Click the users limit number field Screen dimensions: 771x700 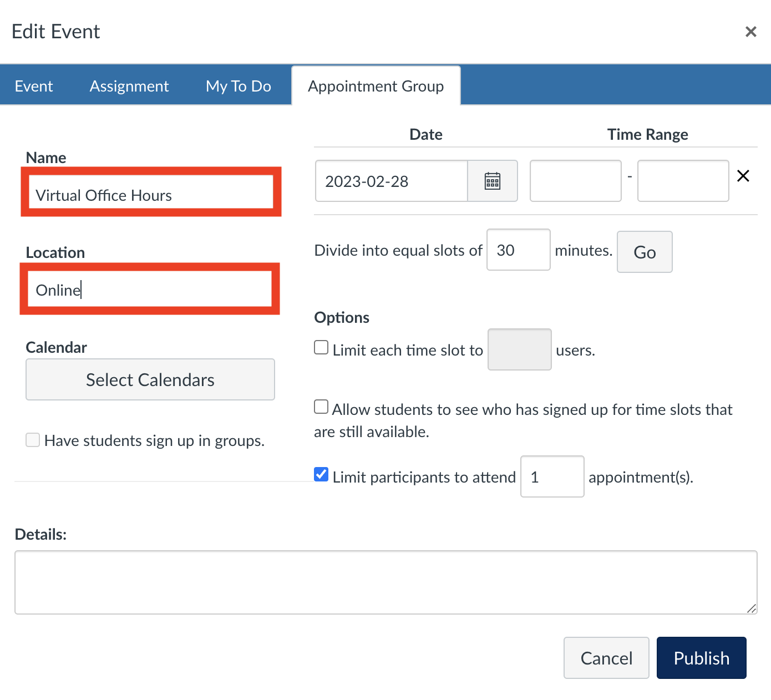pyautogui.click(x=520, y=349)
